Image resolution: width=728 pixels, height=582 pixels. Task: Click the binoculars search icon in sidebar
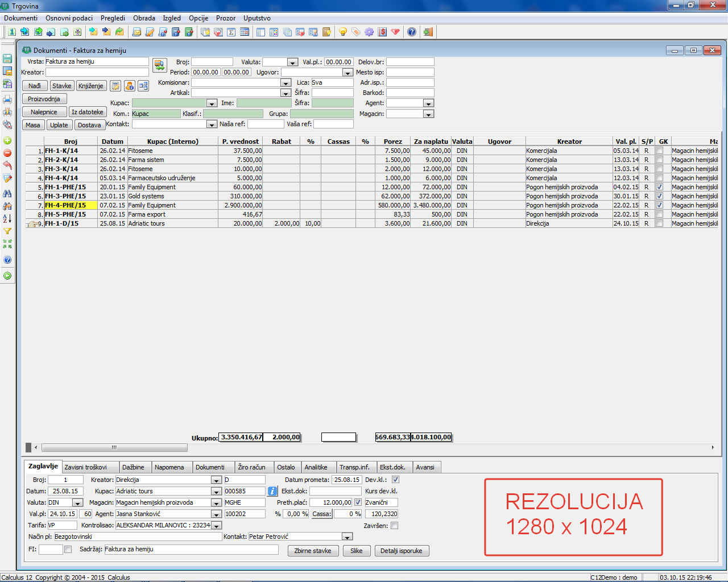(7, 193)
